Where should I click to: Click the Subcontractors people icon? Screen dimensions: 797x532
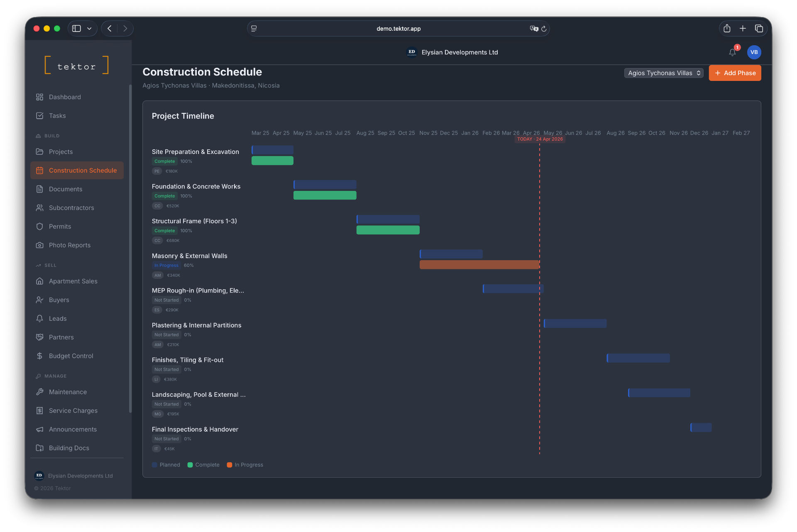click(x=40, y=207)
